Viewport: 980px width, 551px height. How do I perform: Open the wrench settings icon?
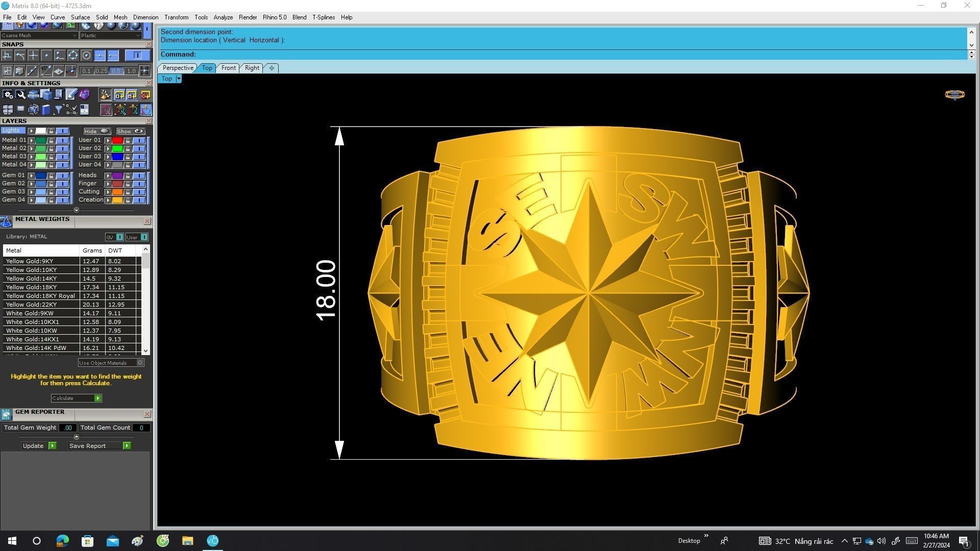20,95
